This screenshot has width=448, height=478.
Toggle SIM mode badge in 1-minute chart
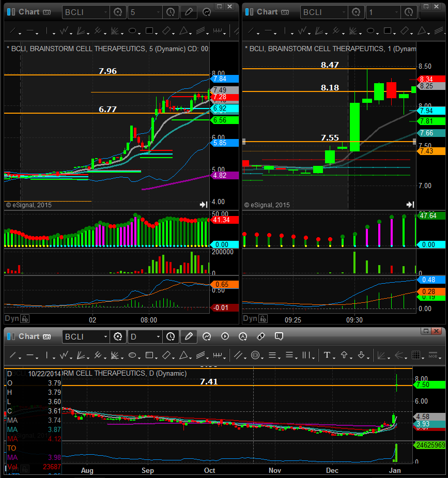pos(285,12)
